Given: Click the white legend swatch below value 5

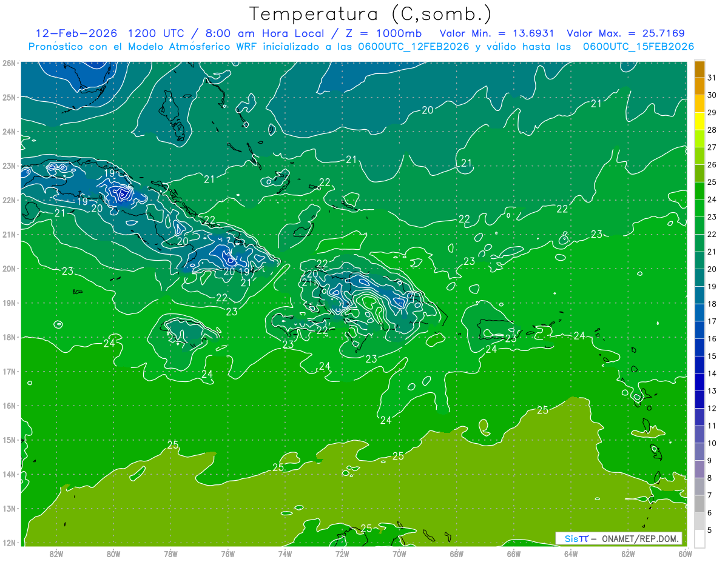Looking at the screenshot, I should pos(699,538).
